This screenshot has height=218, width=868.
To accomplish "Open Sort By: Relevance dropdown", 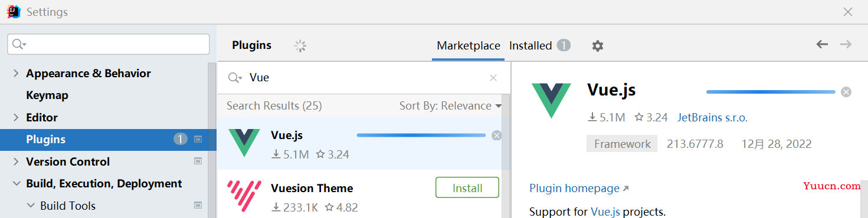I will pyautogui.click(x=451, y=106).
